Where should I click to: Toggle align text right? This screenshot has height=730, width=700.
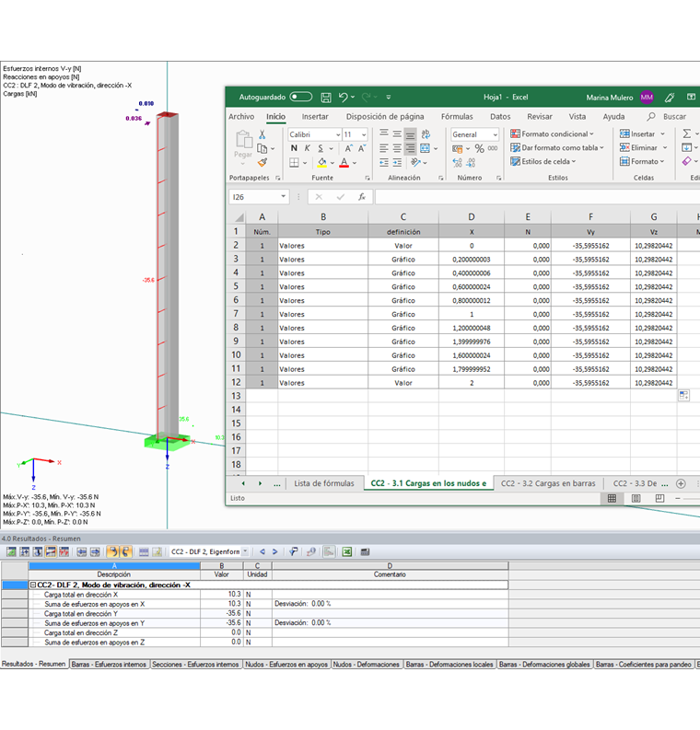pyautogui.click(x=410, y=148)
